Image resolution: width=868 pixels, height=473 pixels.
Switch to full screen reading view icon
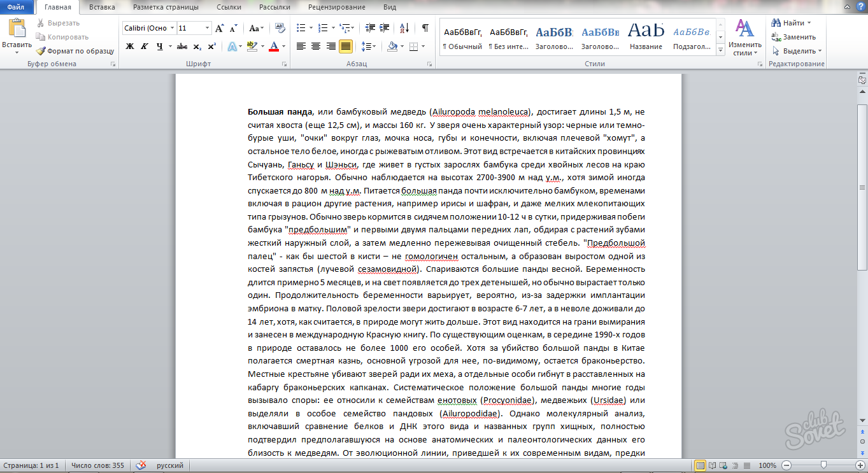(713, 465)
